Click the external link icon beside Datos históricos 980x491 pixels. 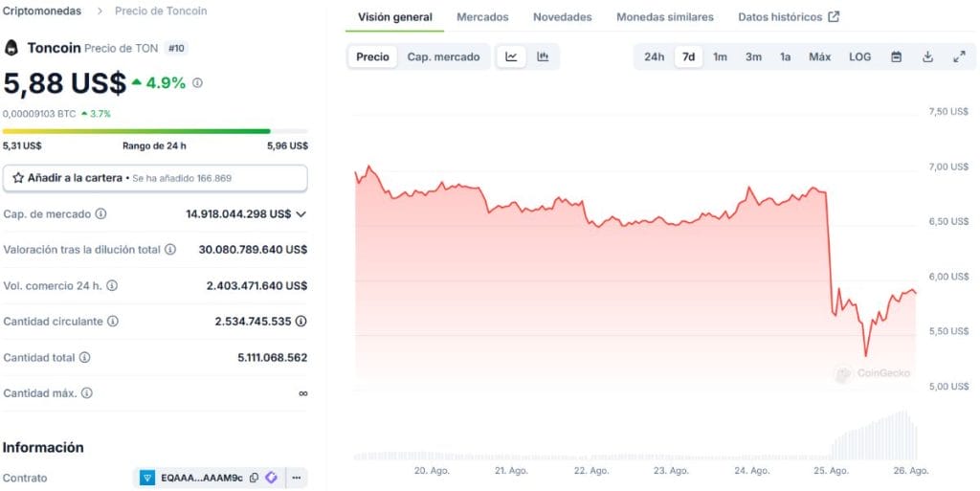pos(834,17)
